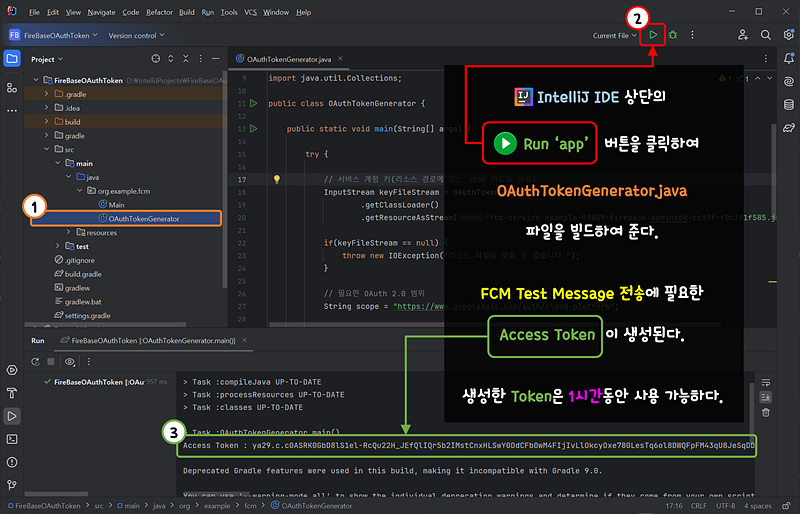Rerun the FireBaseOAuthToken configuration
This screenshot has width=800, height=514.
(x=35, y=361)
